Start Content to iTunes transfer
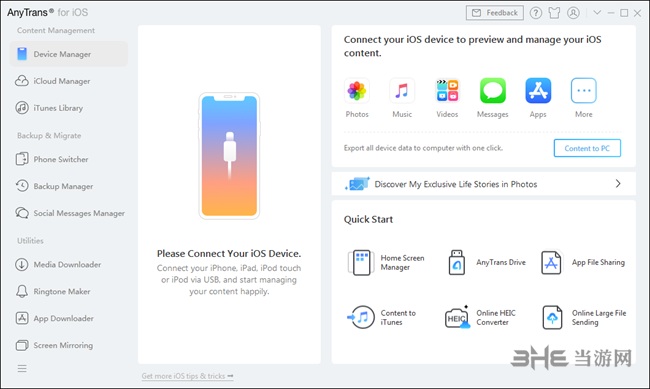The image size is (650, 389). (x=381, y=318)
